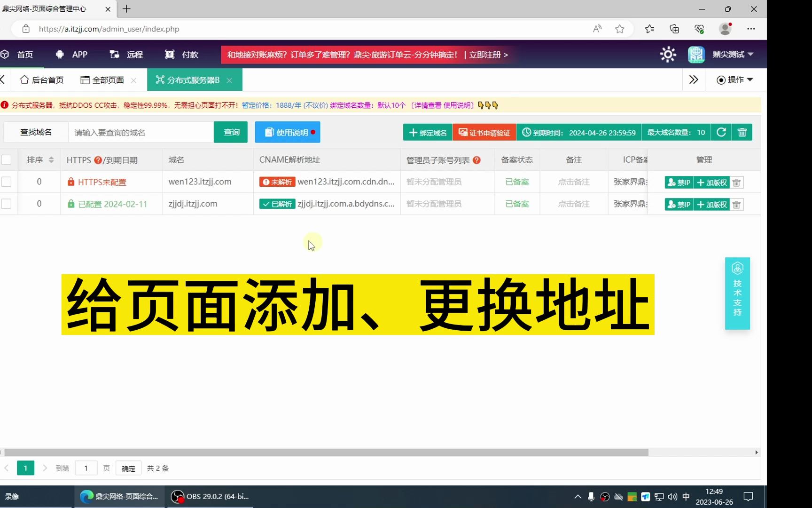This screenshot has width=812, height=508.
Task: Open the 首页 nav item
Action: [18, 55]
